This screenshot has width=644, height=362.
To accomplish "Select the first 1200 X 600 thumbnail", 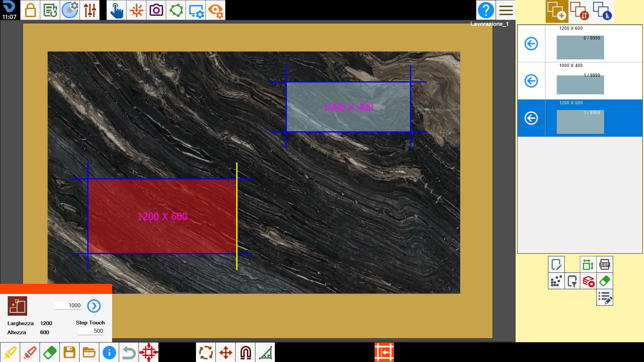I will tap(580, 47).
